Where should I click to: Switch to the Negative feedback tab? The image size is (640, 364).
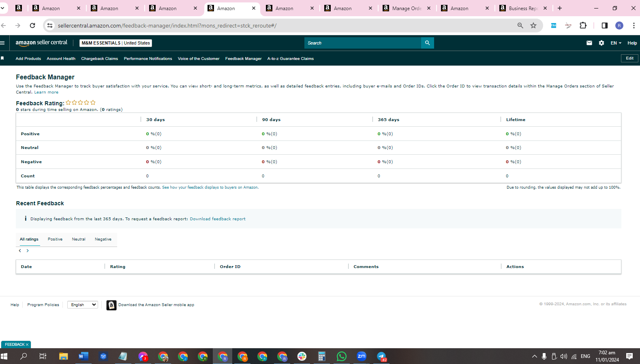coord(103,239)
